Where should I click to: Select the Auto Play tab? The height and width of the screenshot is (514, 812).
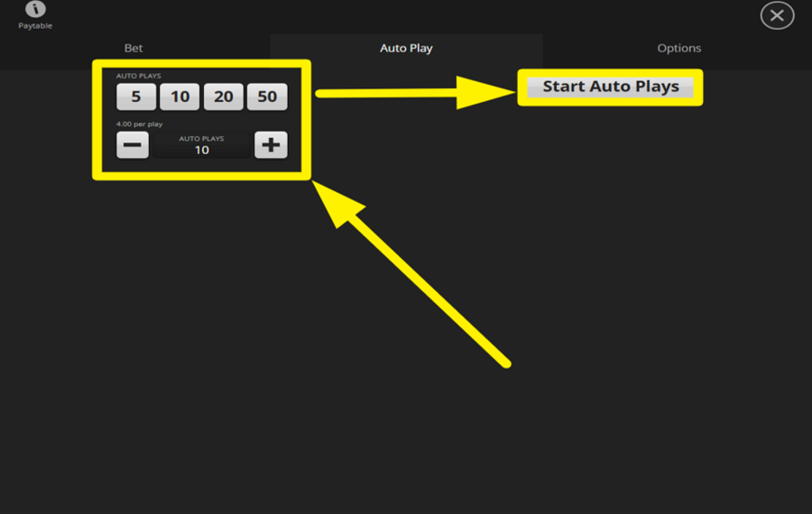point(406,48)
